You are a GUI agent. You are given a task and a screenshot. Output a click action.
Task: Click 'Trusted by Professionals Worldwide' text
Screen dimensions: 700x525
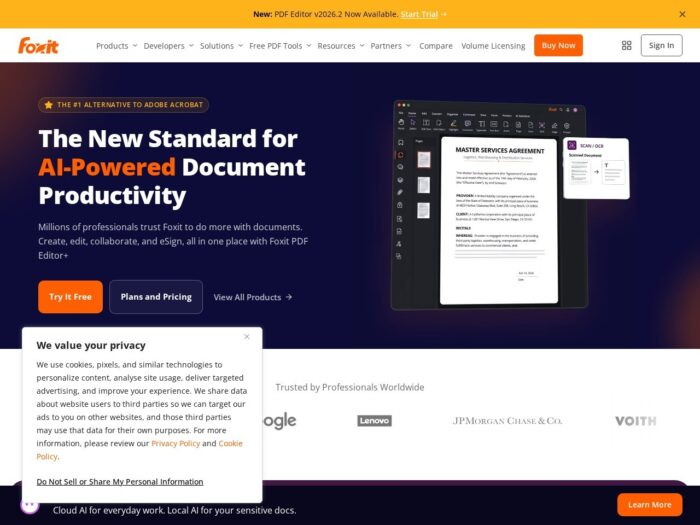(350, 387)
